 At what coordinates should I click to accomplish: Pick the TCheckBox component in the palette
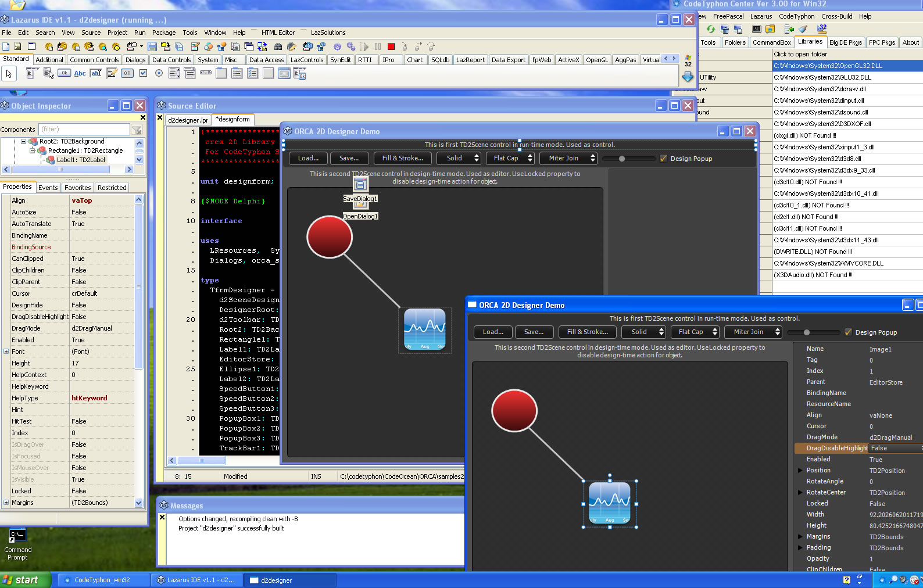tap(143, 73)
